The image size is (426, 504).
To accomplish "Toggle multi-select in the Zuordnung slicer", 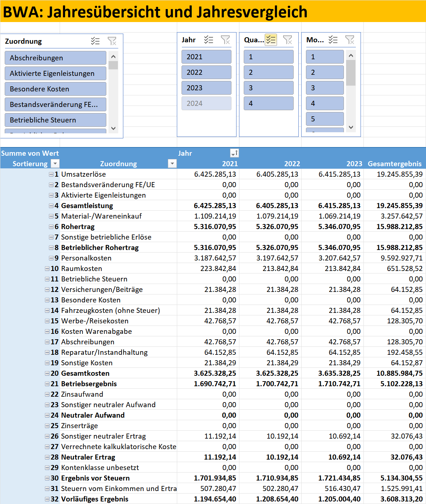I will (x=95, y=41).
